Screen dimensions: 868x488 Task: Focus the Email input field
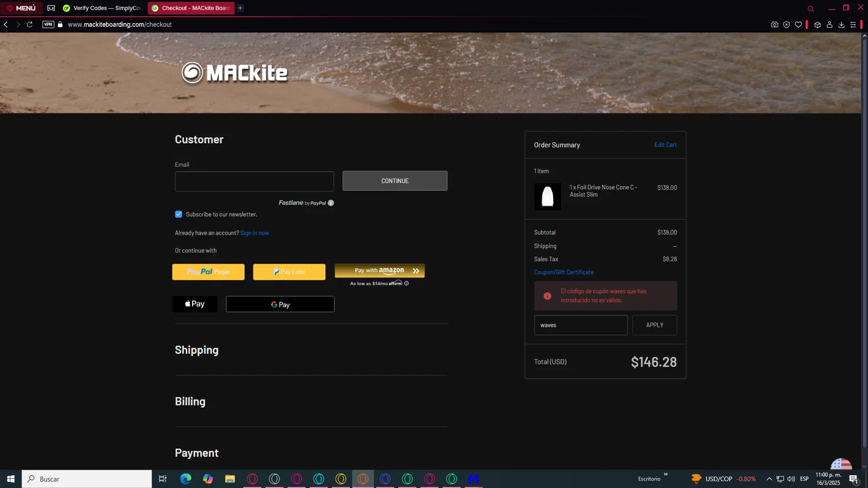(254, 181)
